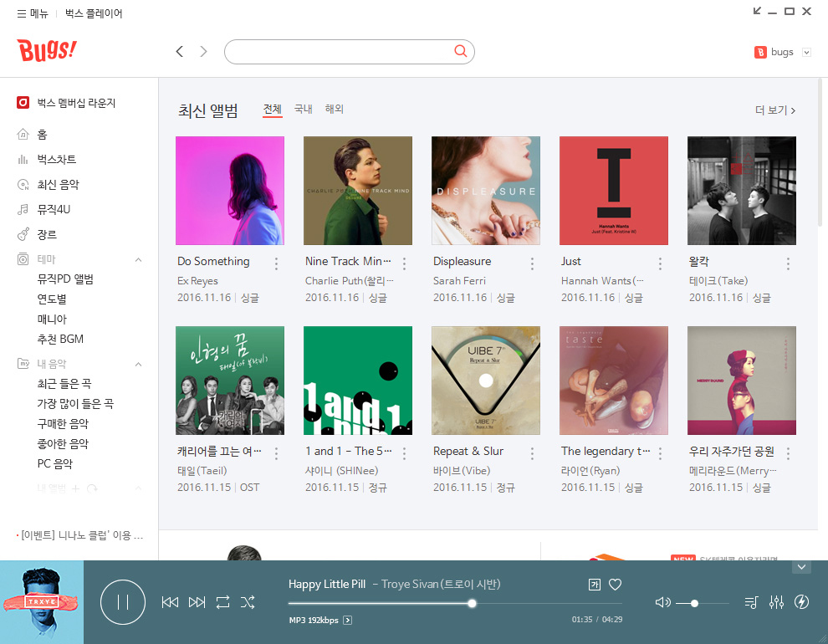Switch player to mini mode arrow icon
This screenshot has width=828, height=644.
(757, 11)
